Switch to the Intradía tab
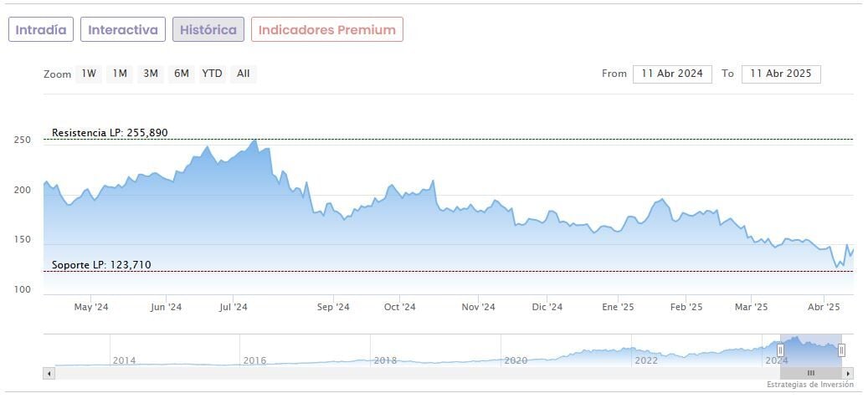The width and height of the screenshot is (868, 398). point(41,29)
